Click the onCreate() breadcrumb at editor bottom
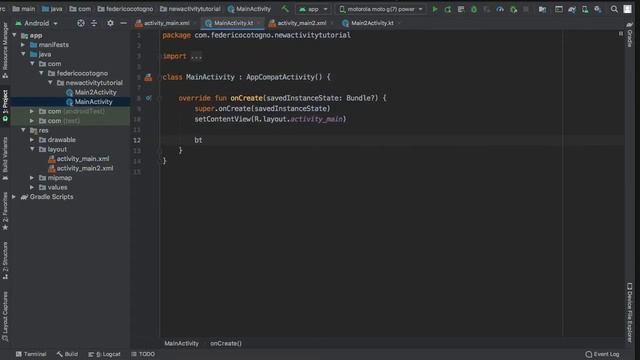This screenshot has width=640, height=360. point(226,343)
